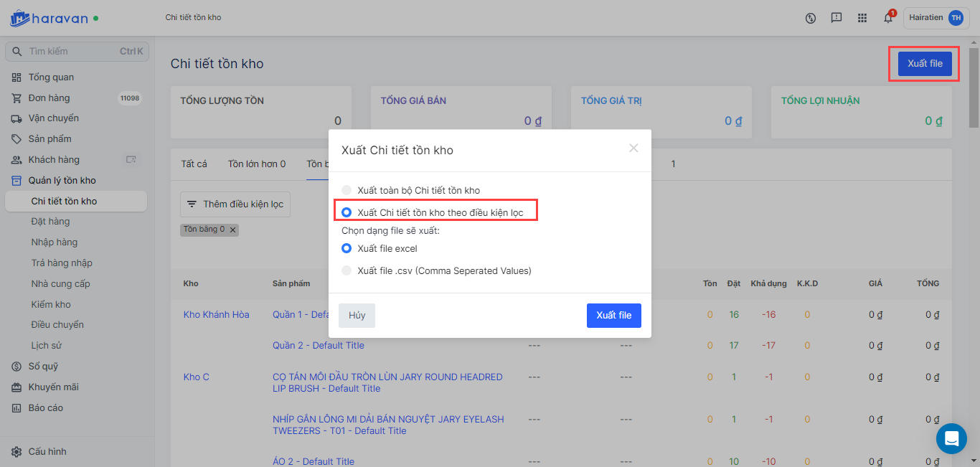The image size is (980, 467).
Task: Click 'Hủy' to cancel the export
Action: click(x=357, y=316)
